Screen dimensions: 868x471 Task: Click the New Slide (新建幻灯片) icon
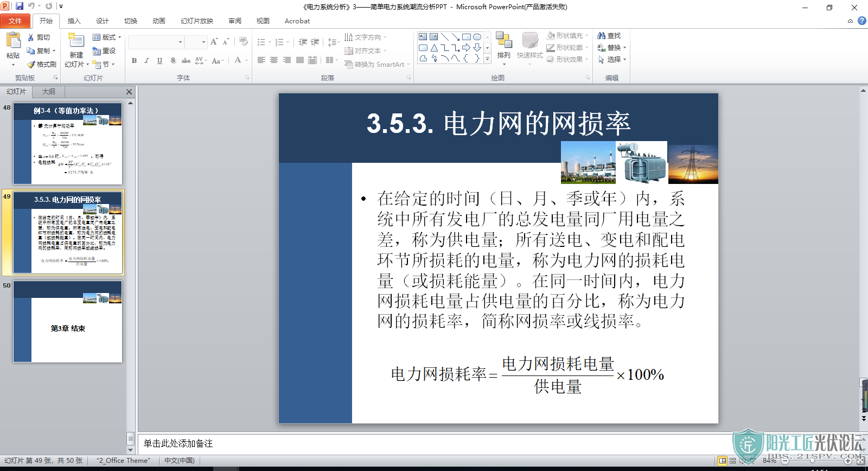[76, 41]
